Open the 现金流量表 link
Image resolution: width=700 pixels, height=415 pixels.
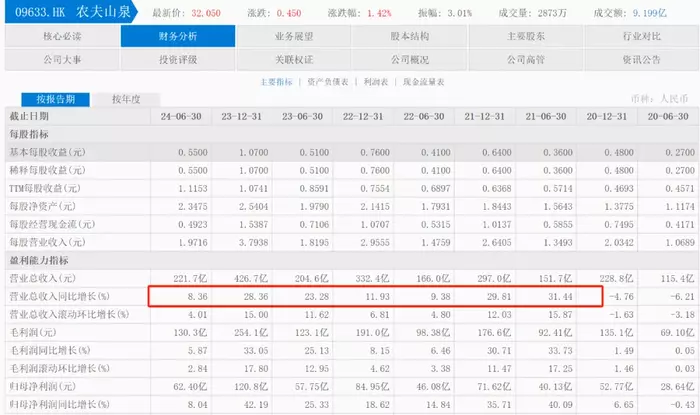[423, 82]
